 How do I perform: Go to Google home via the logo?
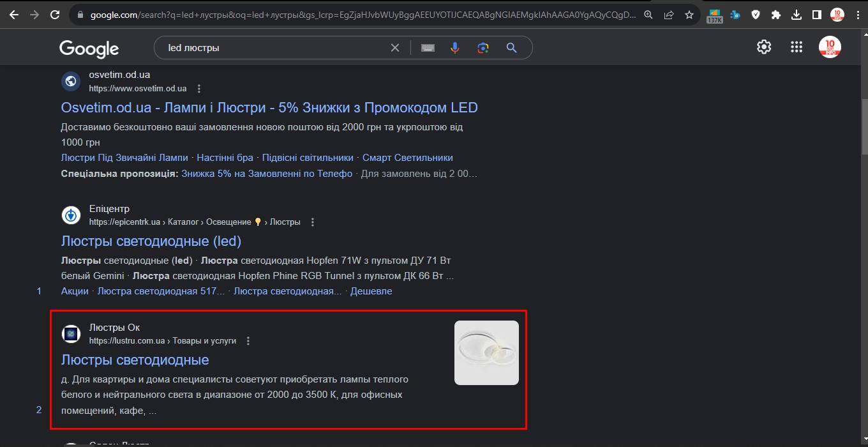89,48
